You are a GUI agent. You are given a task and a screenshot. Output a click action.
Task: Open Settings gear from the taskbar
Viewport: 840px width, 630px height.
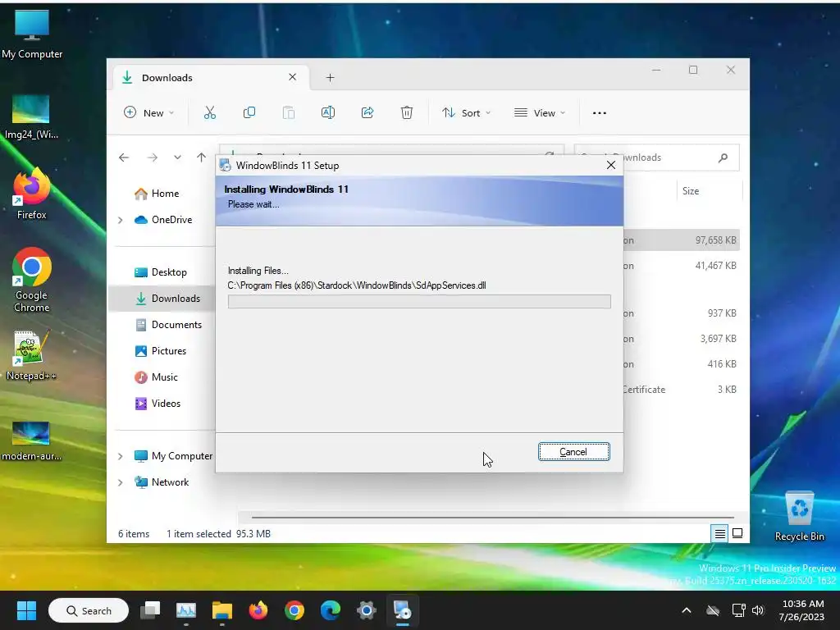(x=367, y=610)
